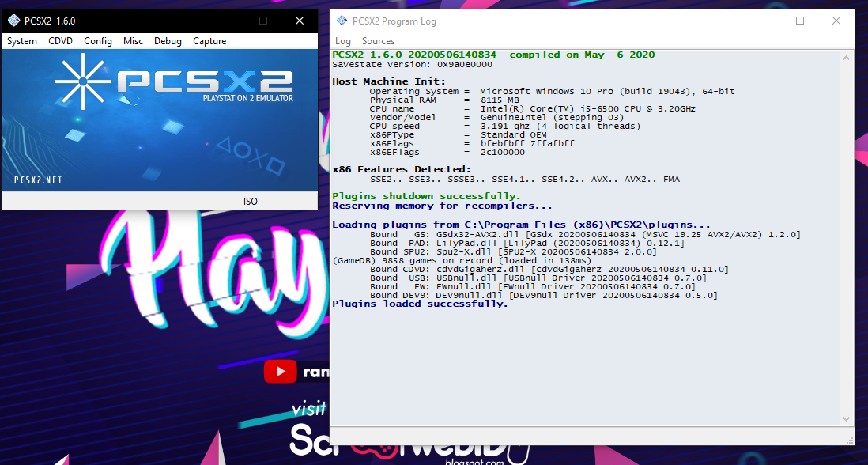
Task: Click the PCSX2 Program Log title bar icon
Action: [x=342, y=21]
